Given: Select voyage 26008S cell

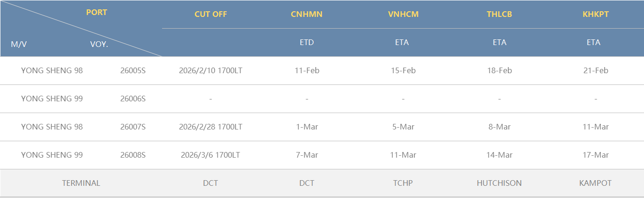Looking at the screenshot, I should pos(133,155).
